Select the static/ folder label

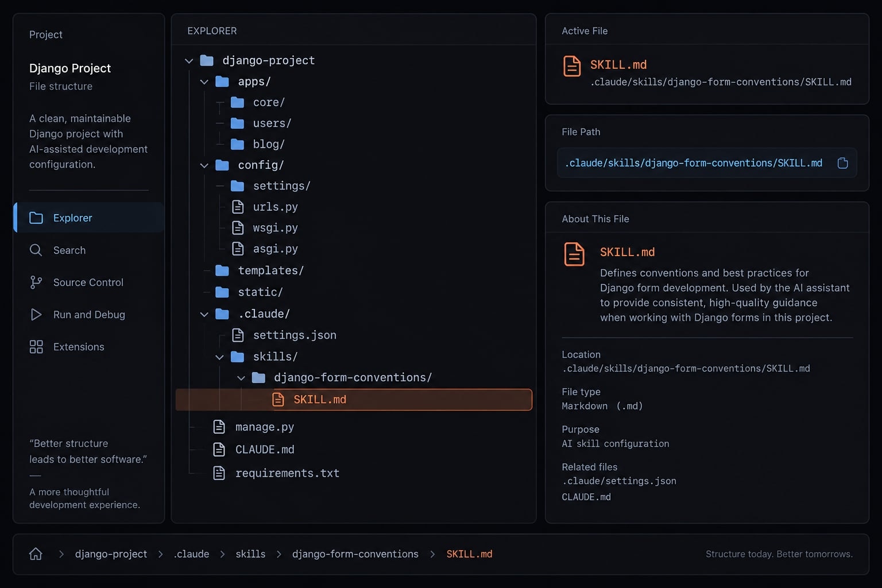[260, 292]
